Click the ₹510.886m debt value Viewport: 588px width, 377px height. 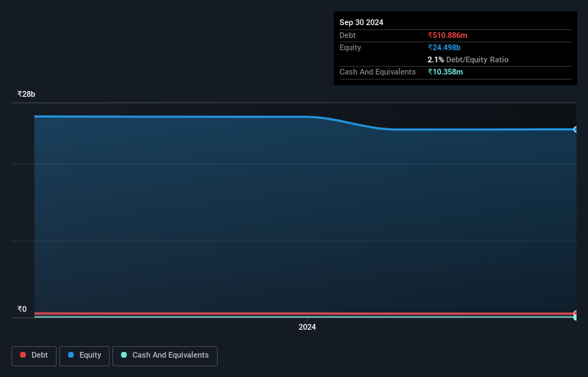448,35
